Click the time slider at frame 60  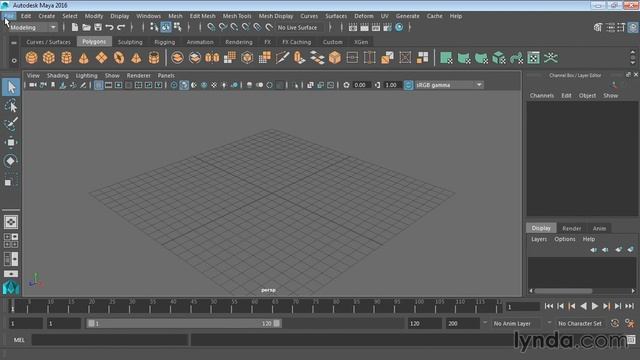(x=255, y=306)
